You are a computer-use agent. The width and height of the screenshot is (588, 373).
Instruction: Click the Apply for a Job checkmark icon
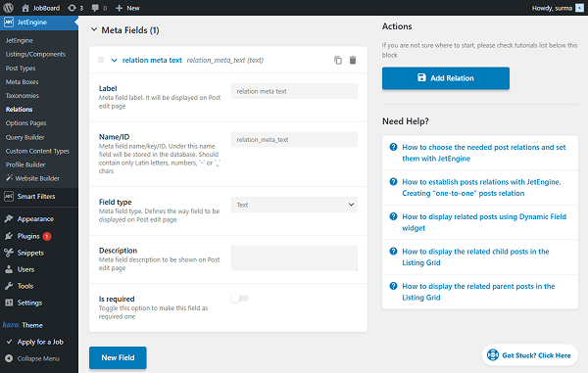(x=10, y=342)
